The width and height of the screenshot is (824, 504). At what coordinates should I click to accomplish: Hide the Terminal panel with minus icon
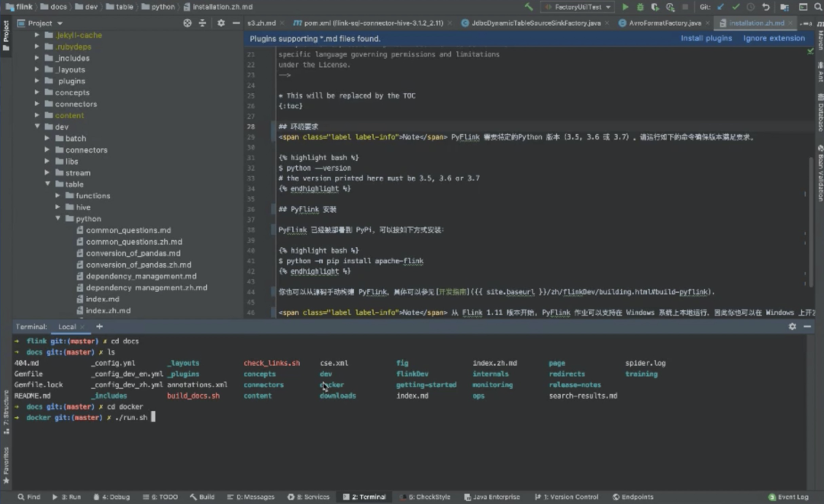[807, 326]
